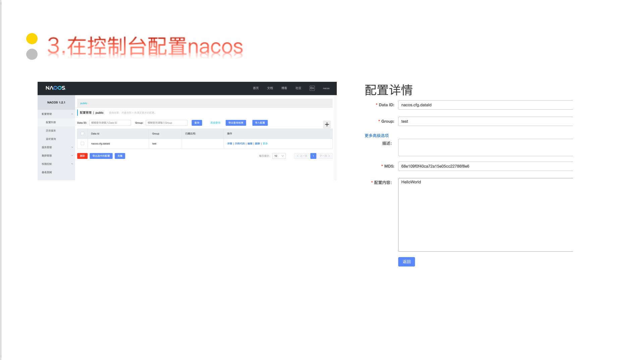The image size is (644, 360).
Task: Click the blue 查询 search button
Action: point(197,123)
